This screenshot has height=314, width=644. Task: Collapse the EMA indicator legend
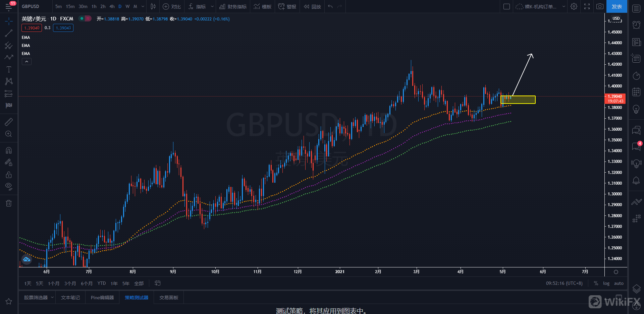pos(26,61)
